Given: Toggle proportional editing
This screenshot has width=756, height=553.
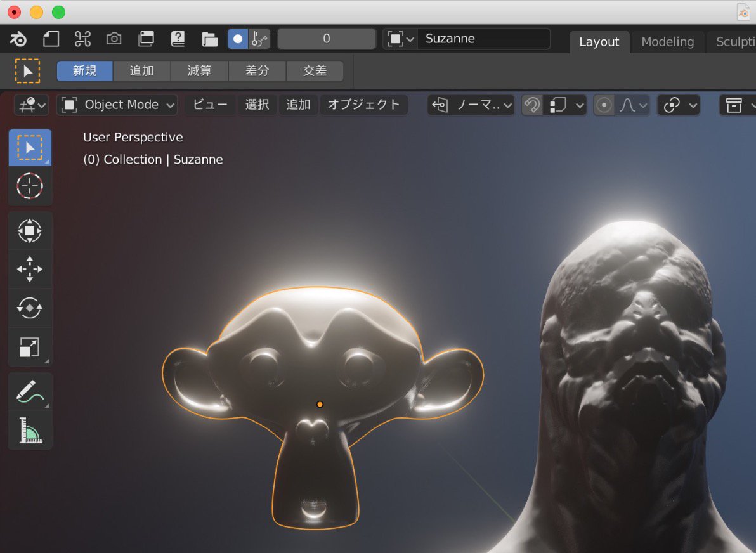Looking at the screenshot, I should (x=604, y=105).
